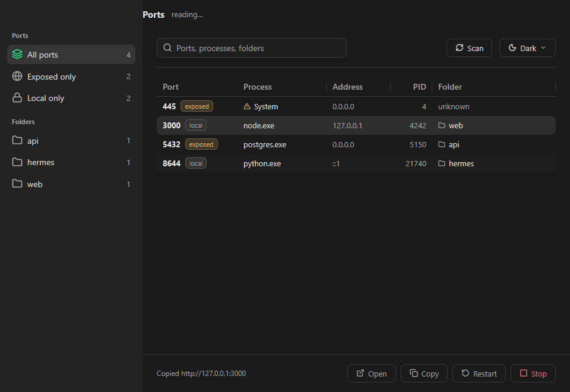Click the hermes folder icon in sidebar

(x=17, y=162)
